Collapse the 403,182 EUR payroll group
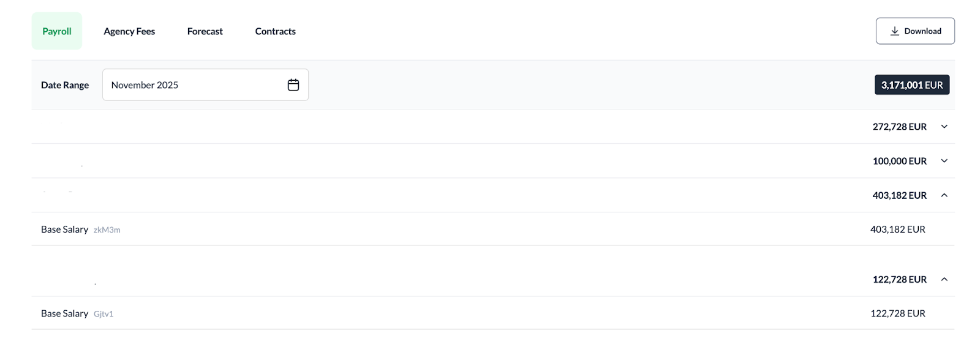 coord(944,195)
